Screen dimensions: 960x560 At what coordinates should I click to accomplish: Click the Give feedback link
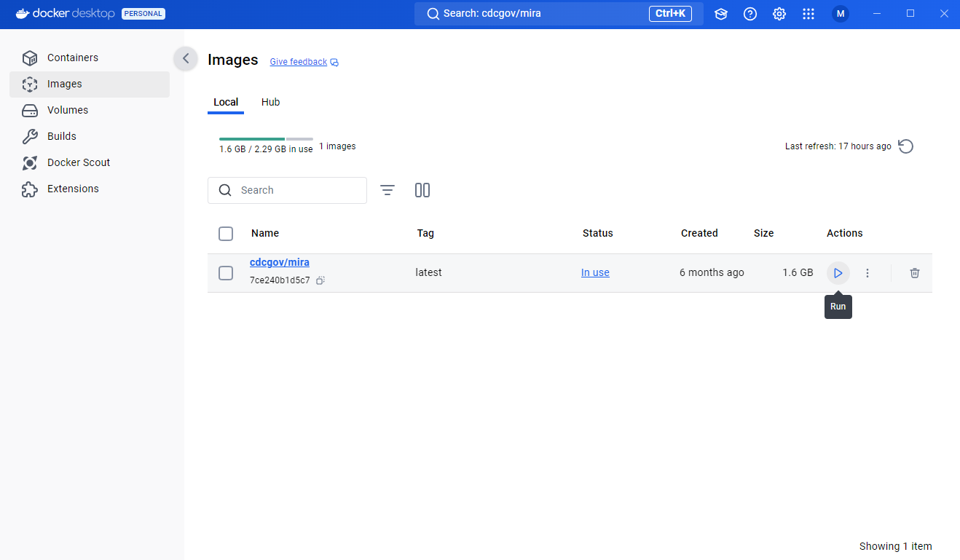pyautogui.click(x=304, y=62)
